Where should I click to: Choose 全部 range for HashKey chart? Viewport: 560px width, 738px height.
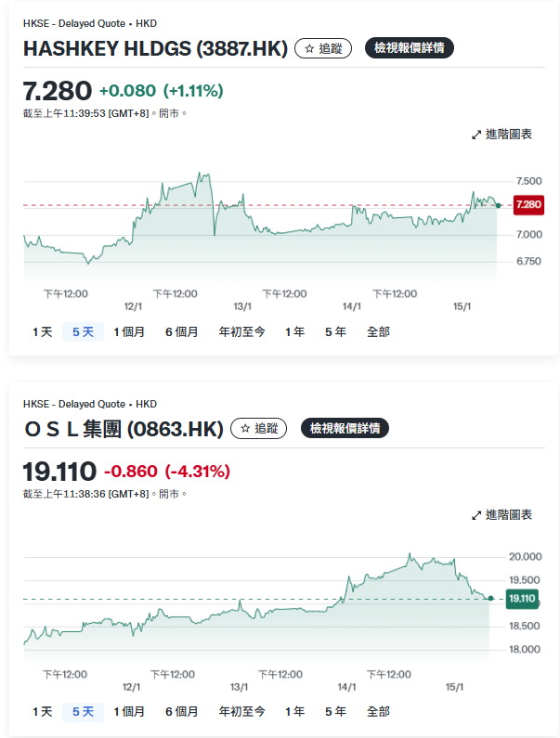[378, 331]
